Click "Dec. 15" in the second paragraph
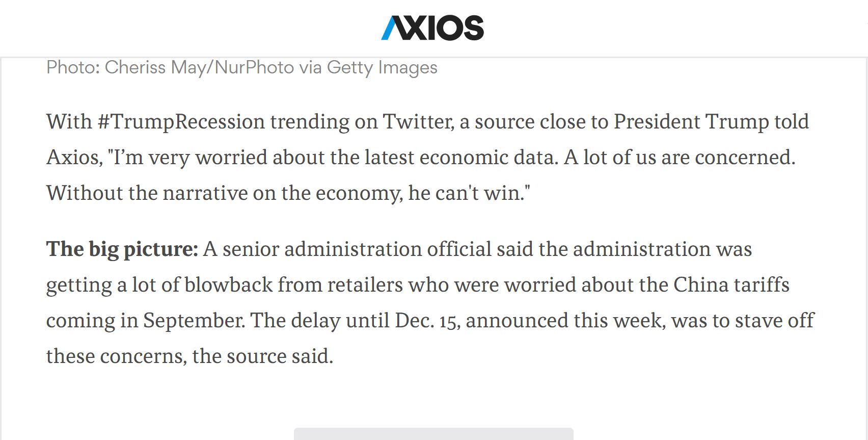 coord(427,321)
